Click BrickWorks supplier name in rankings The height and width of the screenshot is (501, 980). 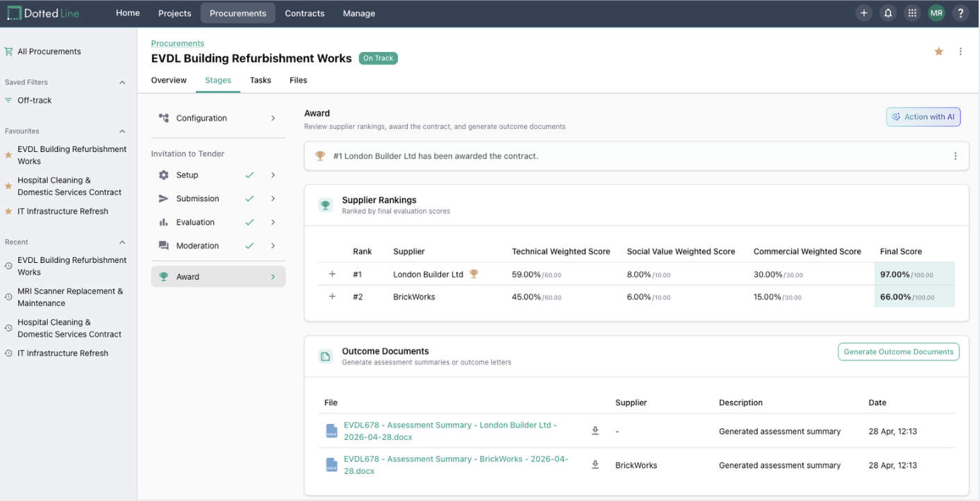414,296
